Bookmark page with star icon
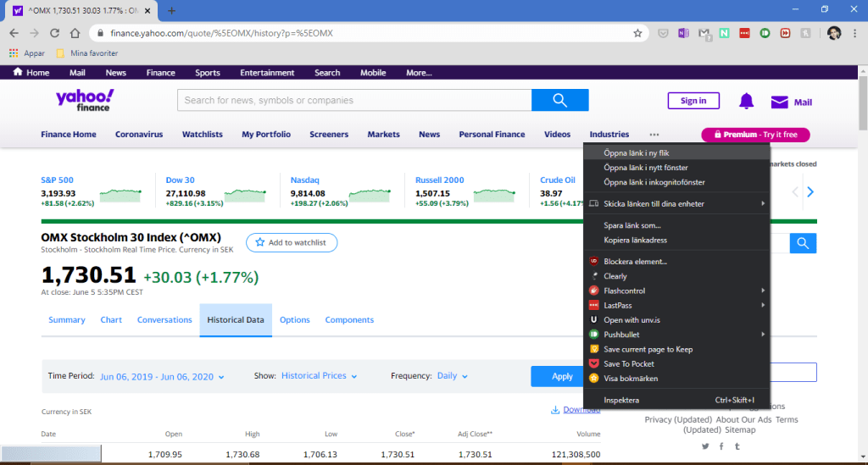This screenshot has width=868, height=465. 637,33
